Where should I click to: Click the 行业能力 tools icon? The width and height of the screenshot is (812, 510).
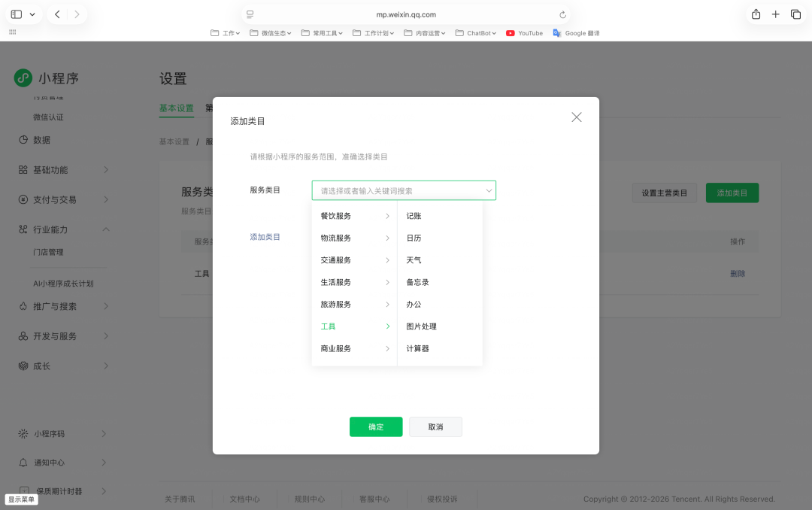click(x=23, y=228)
